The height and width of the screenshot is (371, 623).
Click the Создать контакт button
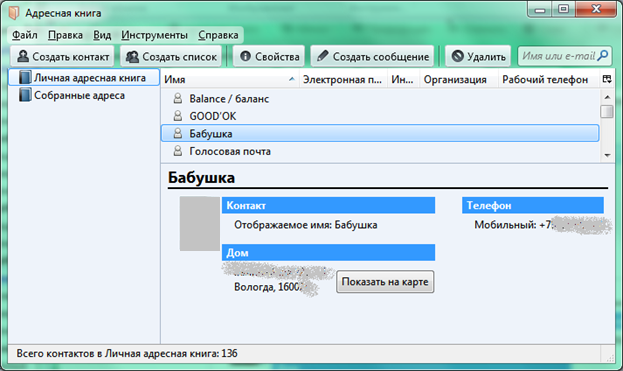[x=62, y=56]
